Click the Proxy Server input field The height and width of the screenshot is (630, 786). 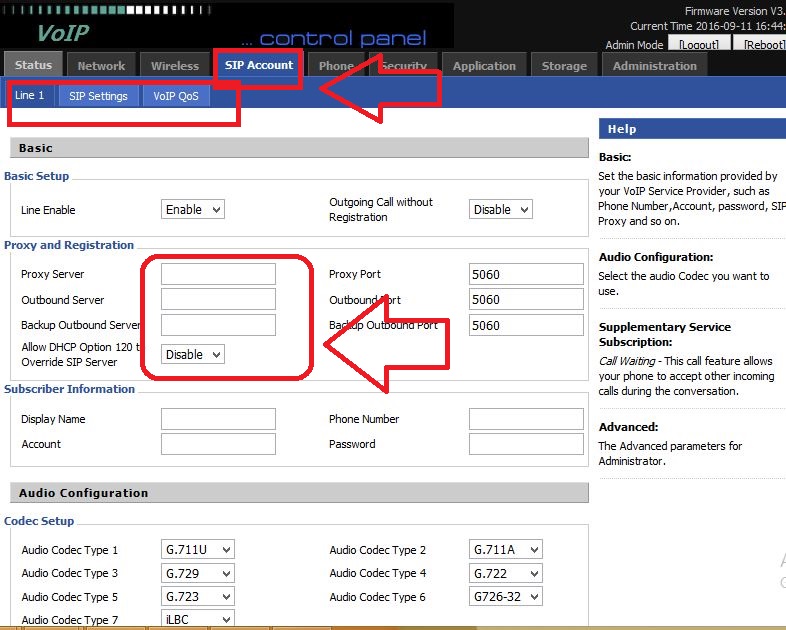[218, 274]
